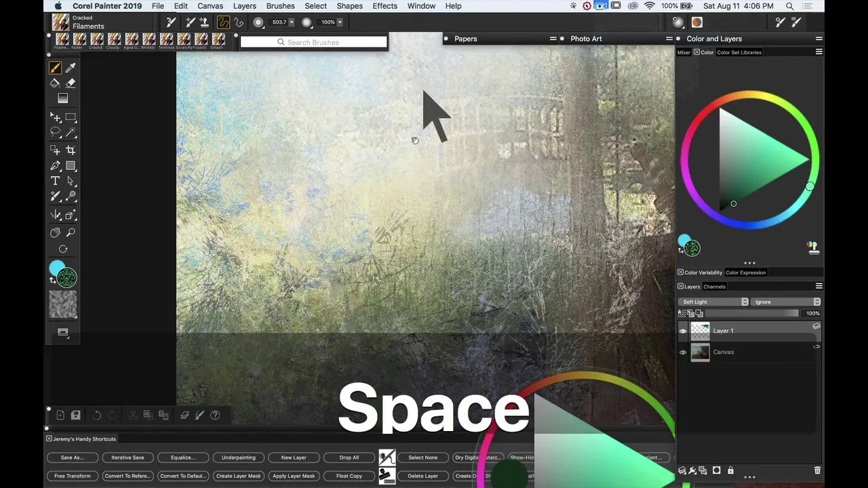
Task: Open the brush size 503.7 dropdown arrow
Action: 292,22
